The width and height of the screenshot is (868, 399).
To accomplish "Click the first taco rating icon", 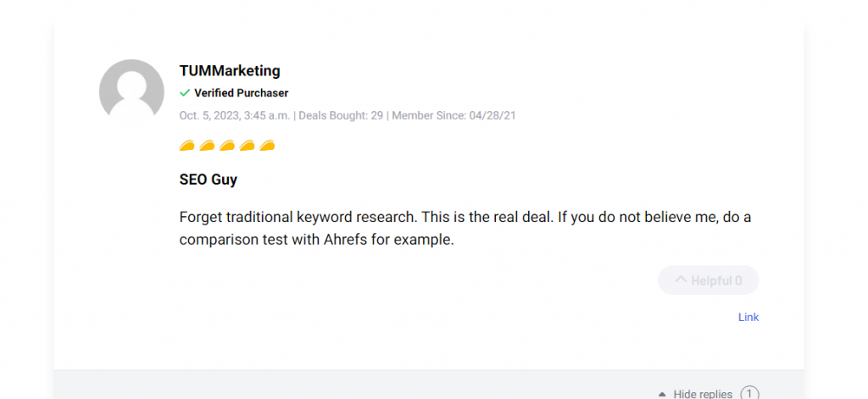I will coord(187,146).
